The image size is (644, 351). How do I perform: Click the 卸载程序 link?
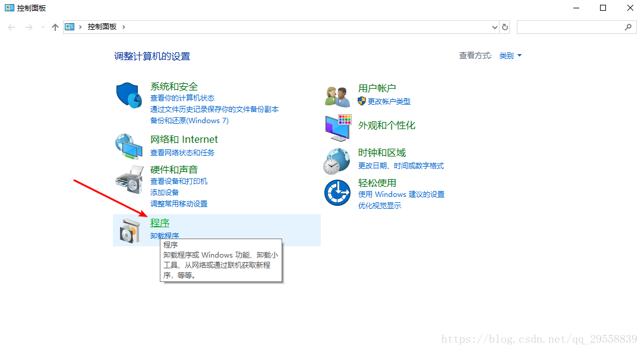pyautogui.click(x=165, y=236)
